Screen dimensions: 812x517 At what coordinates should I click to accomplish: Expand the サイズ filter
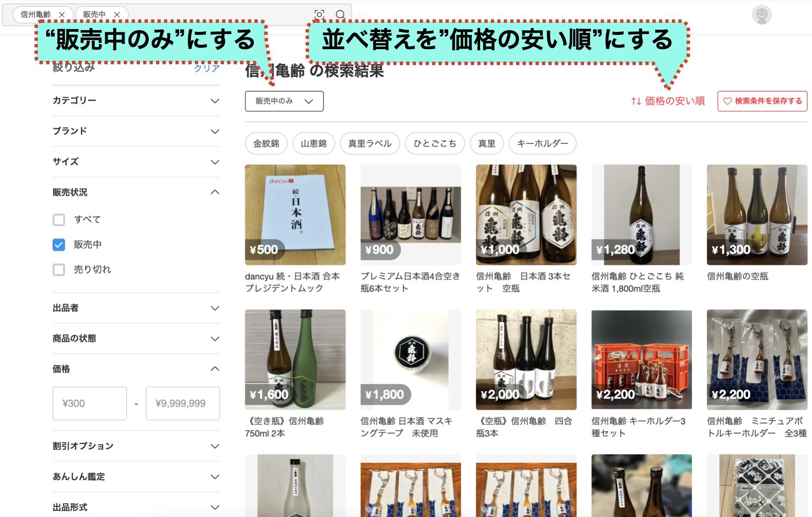(136, 162)
